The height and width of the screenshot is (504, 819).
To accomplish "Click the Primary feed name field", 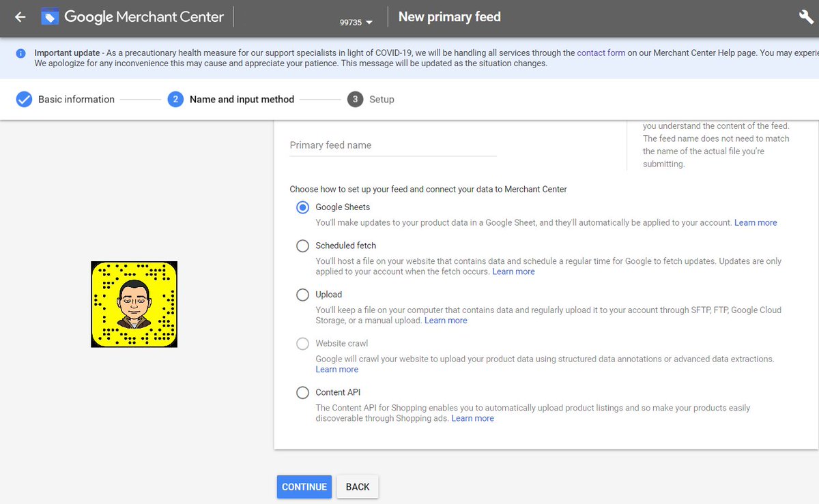I will tap(393, 145).
